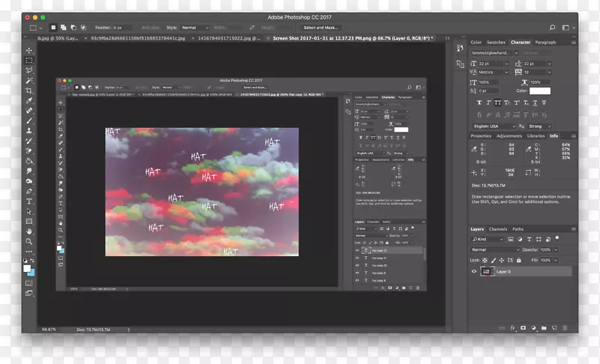Select the Rectangular Marquee tool
This screenshot has width=600, height=364.
click(29, 60)
